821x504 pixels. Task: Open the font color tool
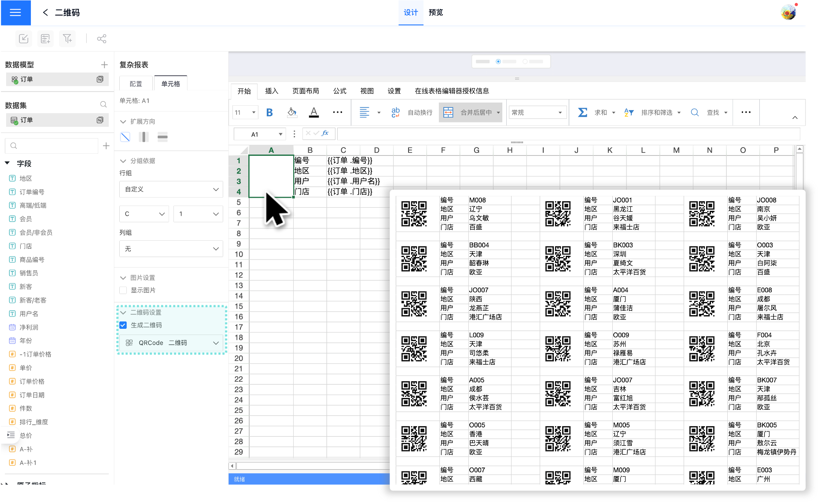(x=314, y=113)
